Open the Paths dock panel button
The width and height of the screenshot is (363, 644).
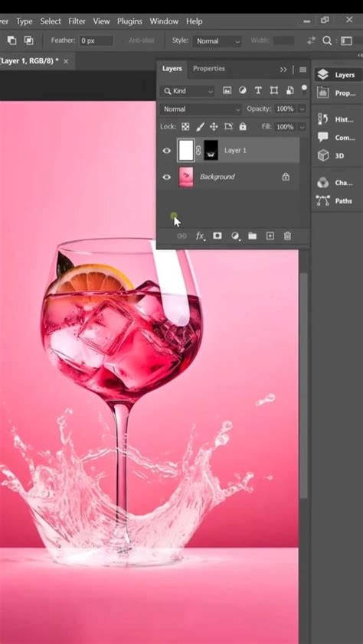click(x=338, y=201)
